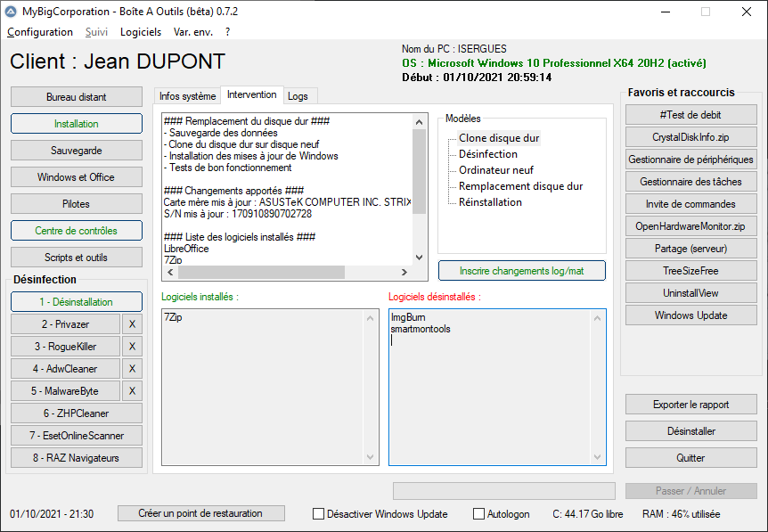The image size is (768, 532).
Task: Toggle Désactiver Windows Update checkbox
Action: coord(318,514)
